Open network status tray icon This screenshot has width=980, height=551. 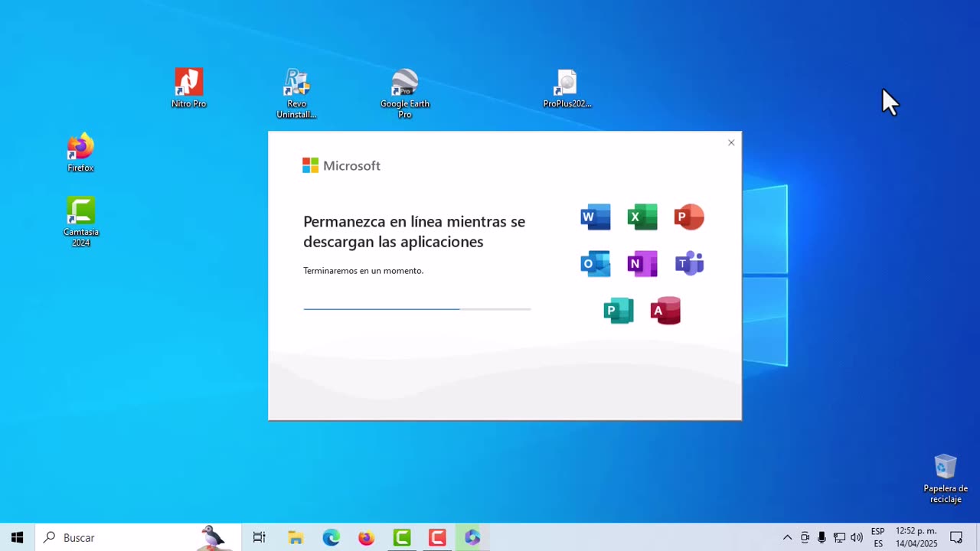point(839,537)
